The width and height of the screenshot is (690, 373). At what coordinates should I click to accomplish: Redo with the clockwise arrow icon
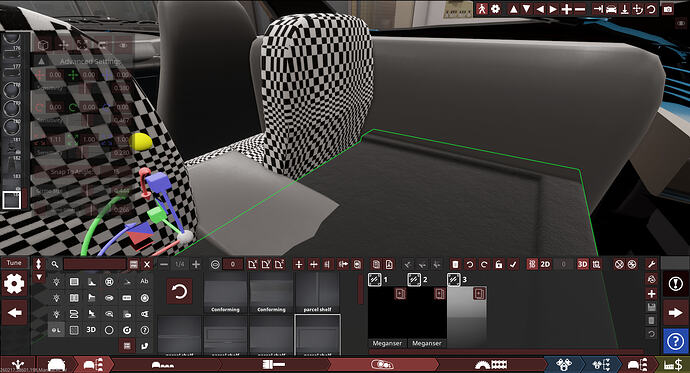(x=484, y=264)
